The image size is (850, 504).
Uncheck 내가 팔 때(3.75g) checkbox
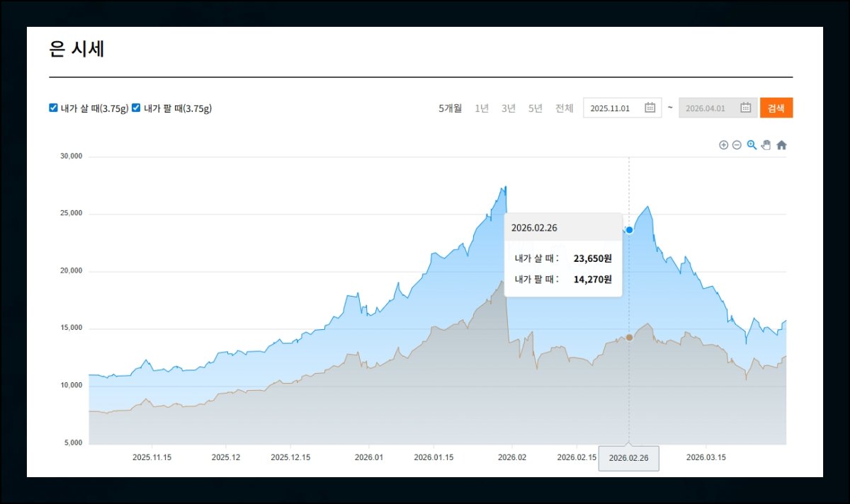[x=136, y=108]
